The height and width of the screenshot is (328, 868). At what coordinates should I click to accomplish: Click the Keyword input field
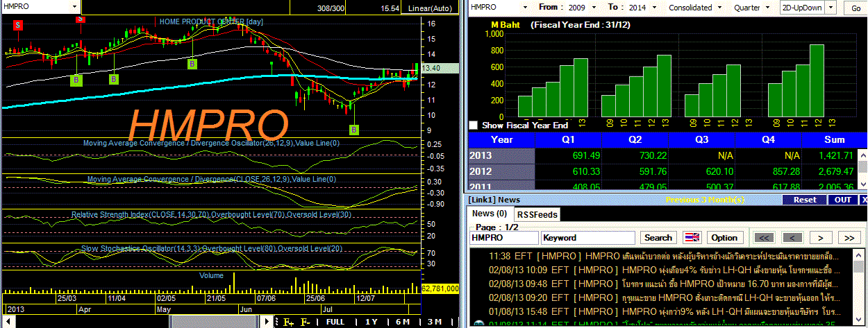[x=587, y=238]
